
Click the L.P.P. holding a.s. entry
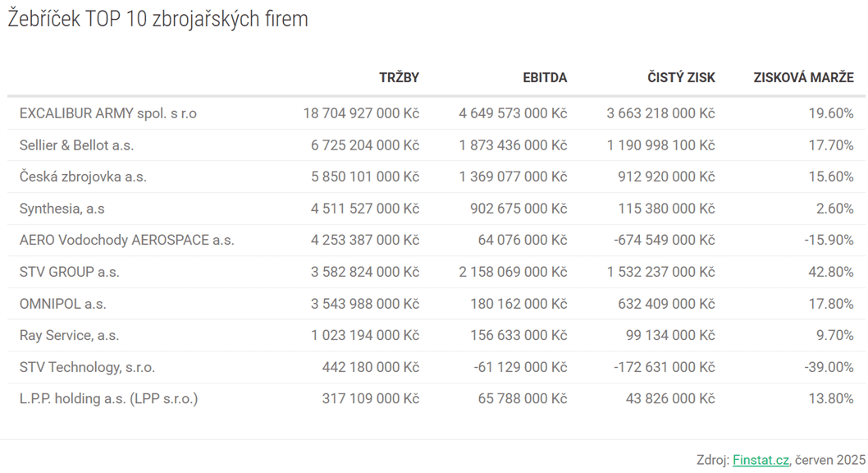pos(108,399)
